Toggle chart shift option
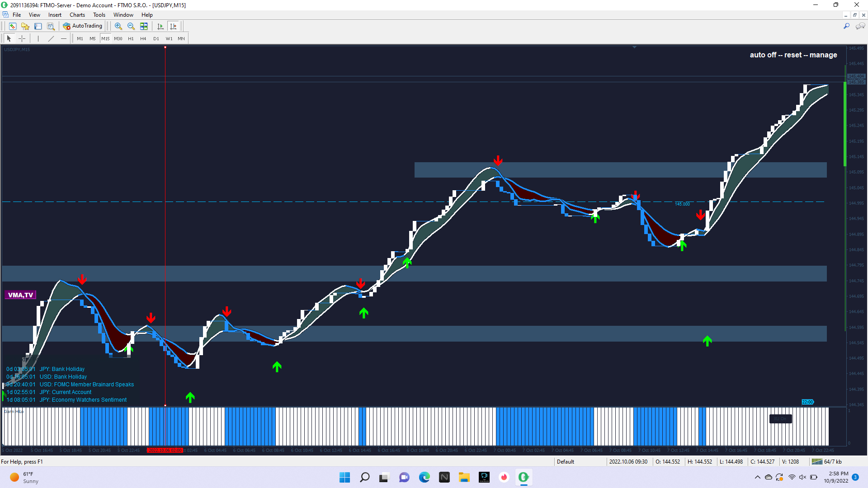This screenshot has height=488, width=868. point(173,26)
